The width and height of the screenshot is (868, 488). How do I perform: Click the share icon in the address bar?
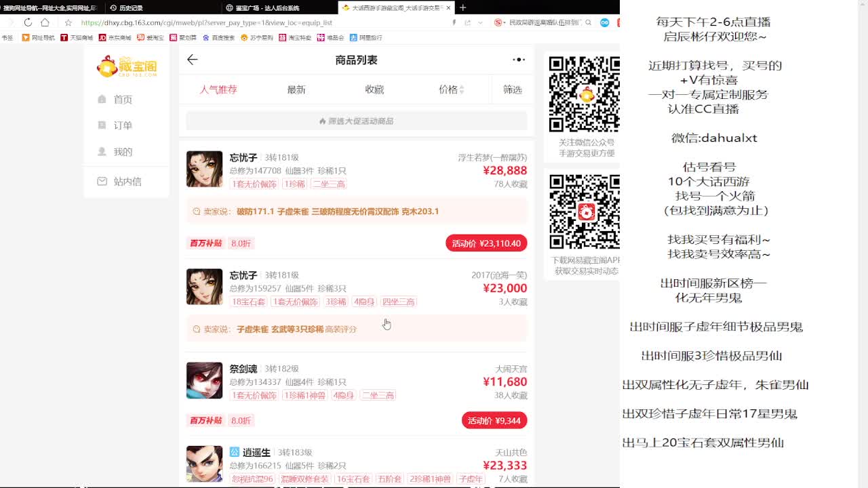(467, 22)
